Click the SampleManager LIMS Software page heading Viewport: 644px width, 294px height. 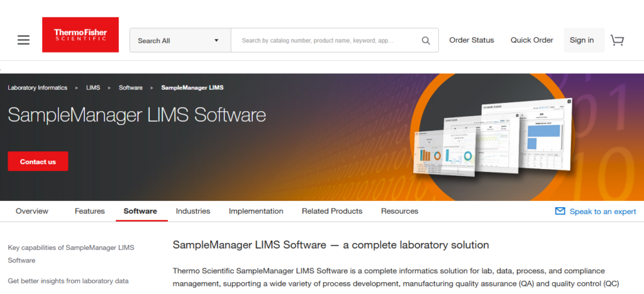tap(136, 115)
